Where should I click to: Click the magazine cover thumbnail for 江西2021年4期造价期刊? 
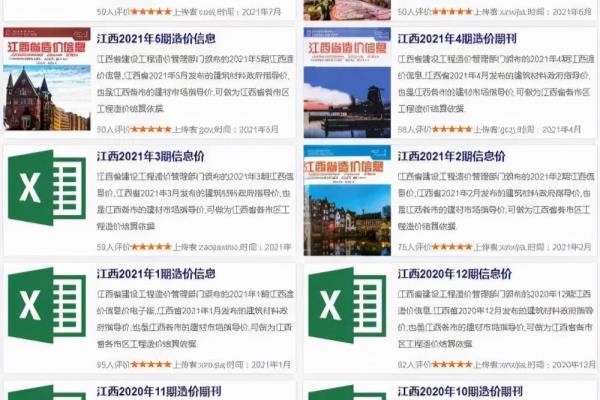point(347,83)
